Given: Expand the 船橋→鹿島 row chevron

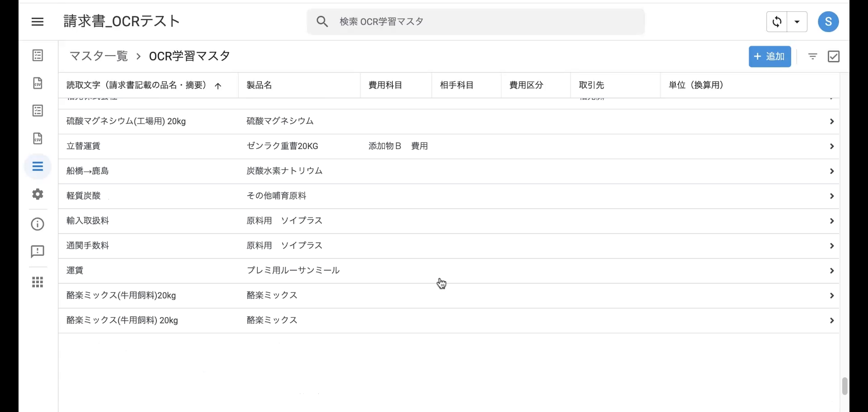Looking at the screenshot, I should tap(831, 171).
